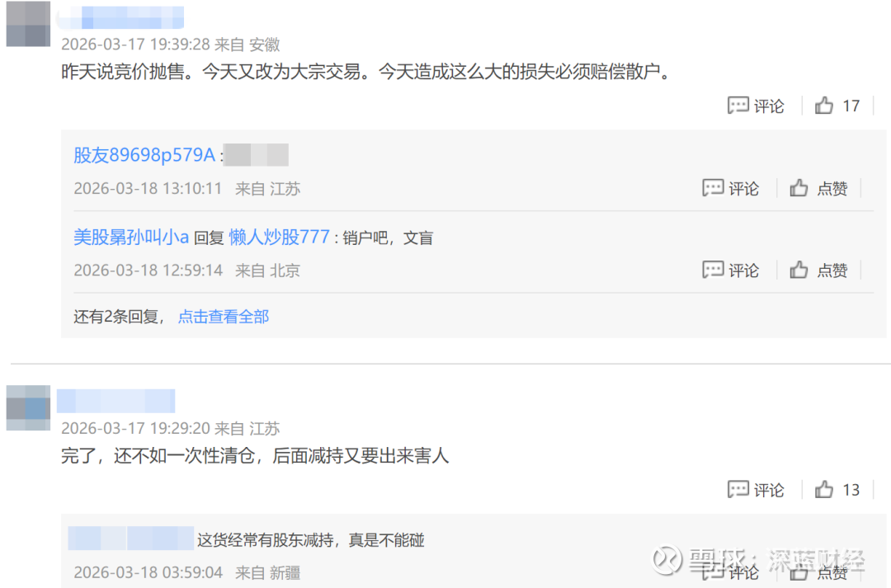Open comment box for 股友89698p579A reply
891x588 pixels.
coord(731,188)
